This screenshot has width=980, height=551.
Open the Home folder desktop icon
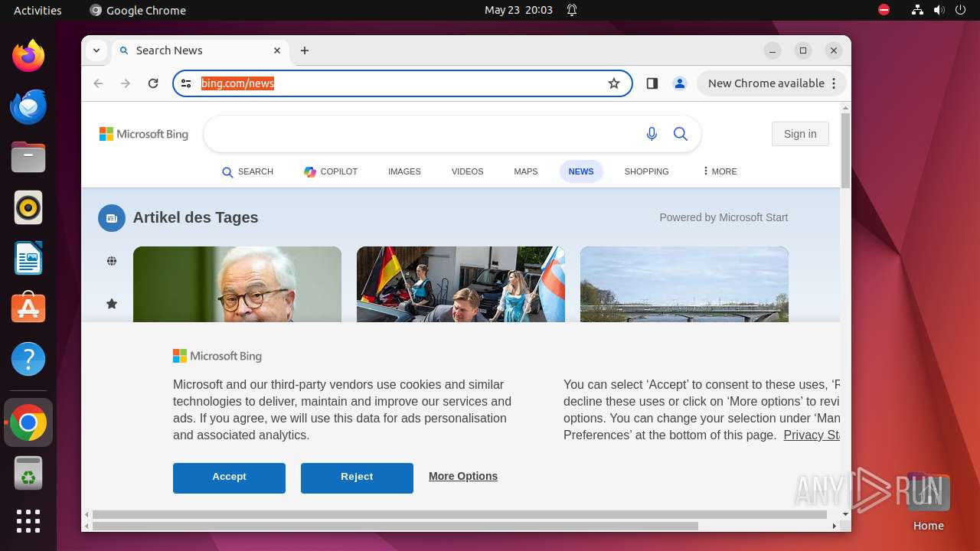928,501
